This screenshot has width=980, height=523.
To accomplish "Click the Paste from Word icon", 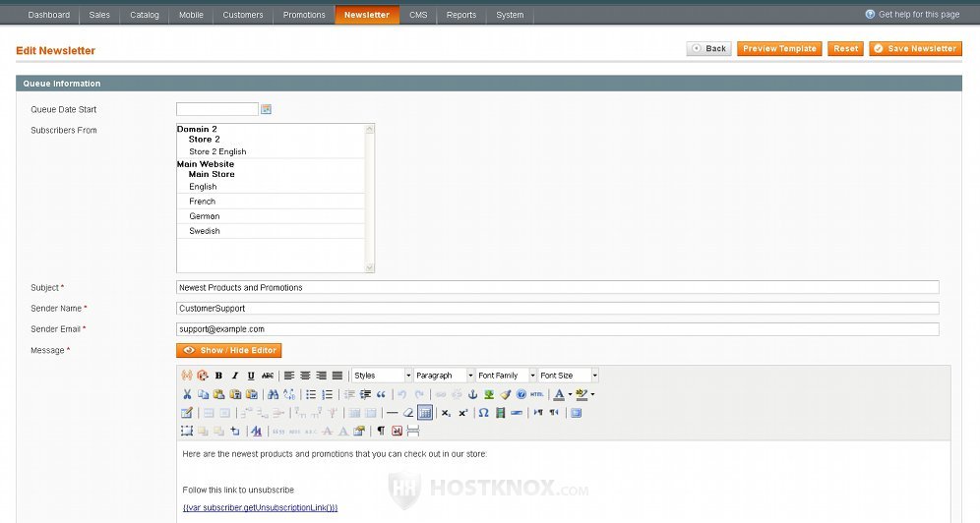I will pos(251,394).
